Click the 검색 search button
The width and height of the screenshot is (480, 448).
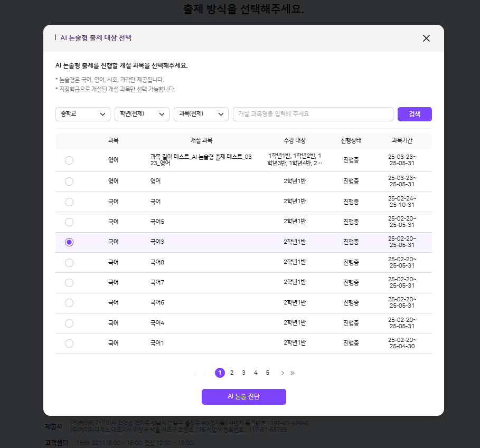tap(415, 114)
